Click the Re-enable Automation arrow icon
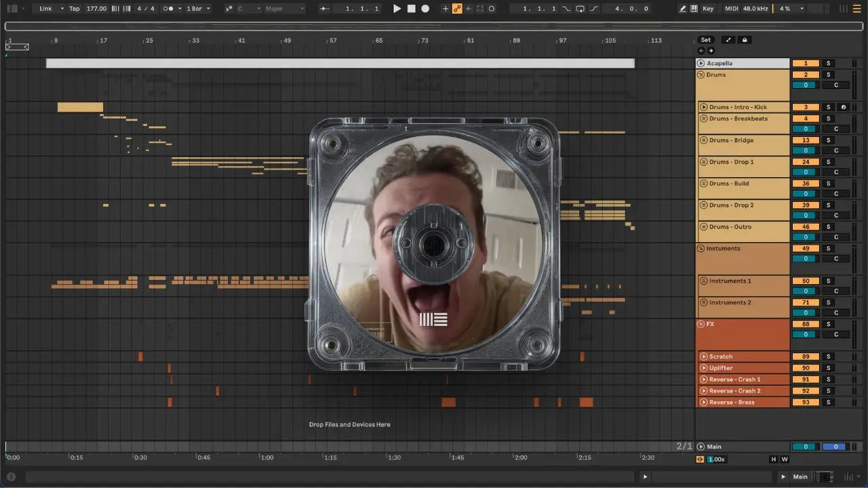The width and height of the screenshot is (868, 488). tap(469, 9)
